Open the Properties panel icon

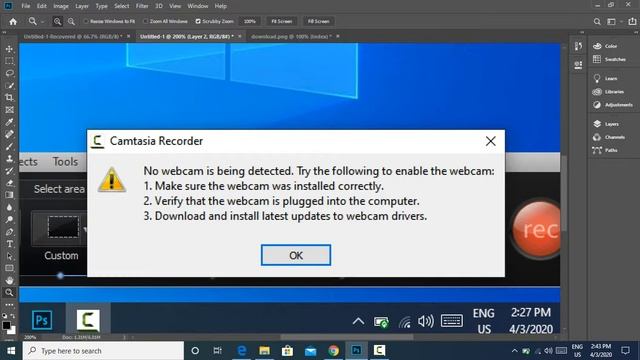[x=578, y=64]
